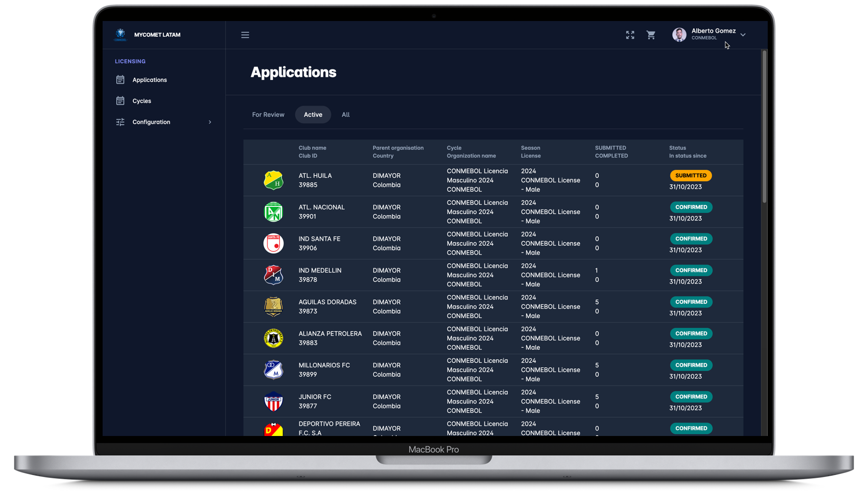868x499 pixels.
Task: Click the Atl. Nacional club crest
Action: [x=273, y=212]
